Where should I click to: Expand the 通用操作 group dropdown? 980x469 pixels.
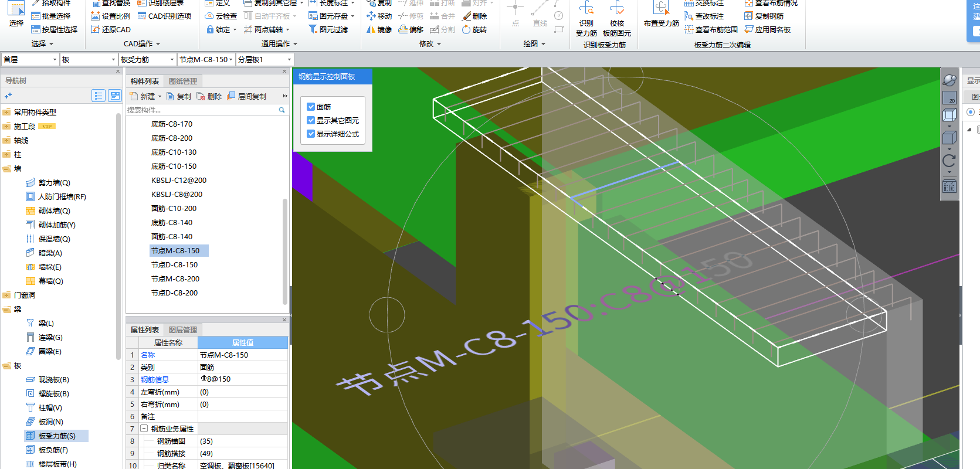(x=295, y=44)
